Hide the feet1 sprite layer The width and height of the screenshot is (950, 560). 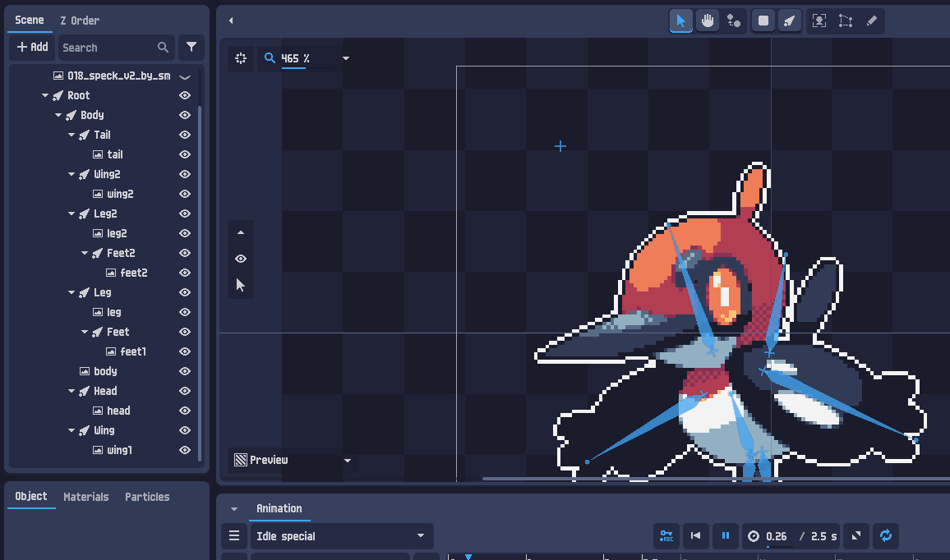click(x=185, y=351)
